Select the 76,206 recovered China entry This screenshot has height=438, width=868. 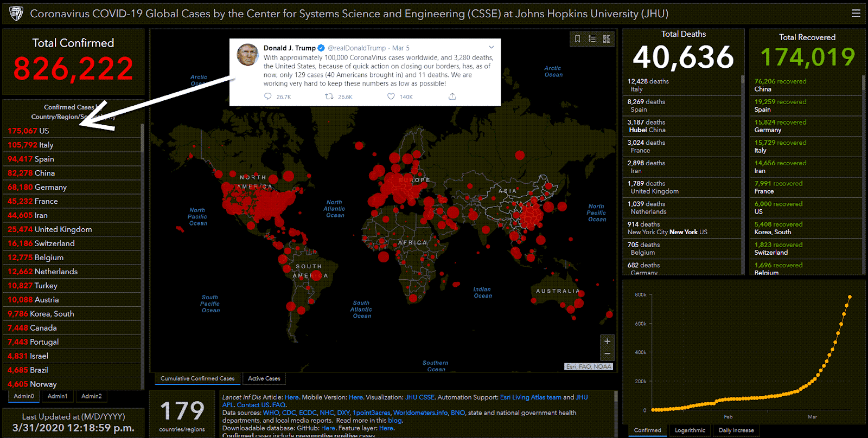click(806, 85)
